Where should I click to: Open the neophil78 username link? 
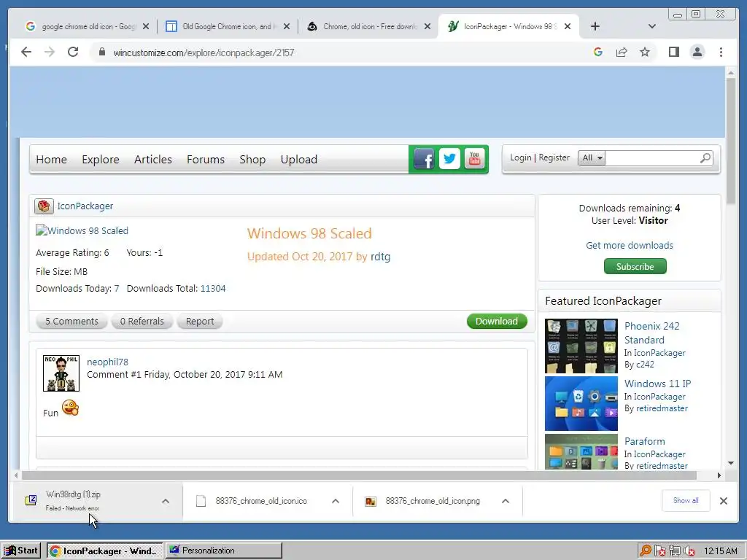pos(108,362)
